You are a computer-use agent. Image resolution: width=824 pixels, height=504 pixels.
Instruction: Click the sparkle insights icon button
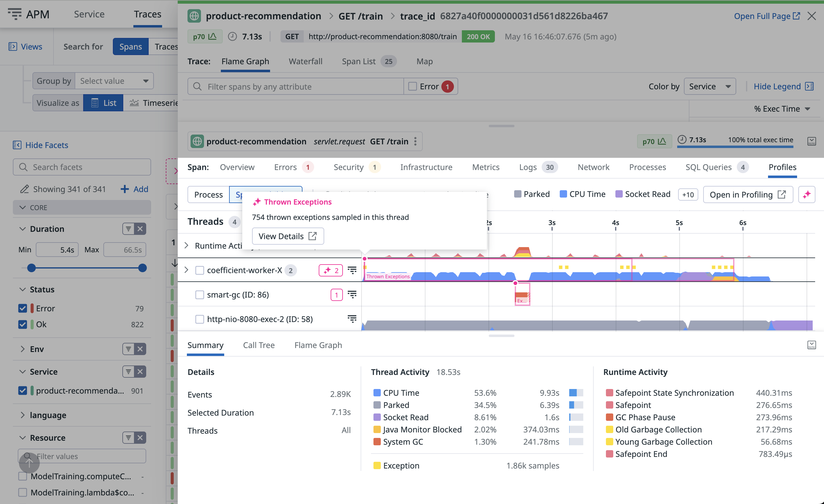[x=806, y=194]
